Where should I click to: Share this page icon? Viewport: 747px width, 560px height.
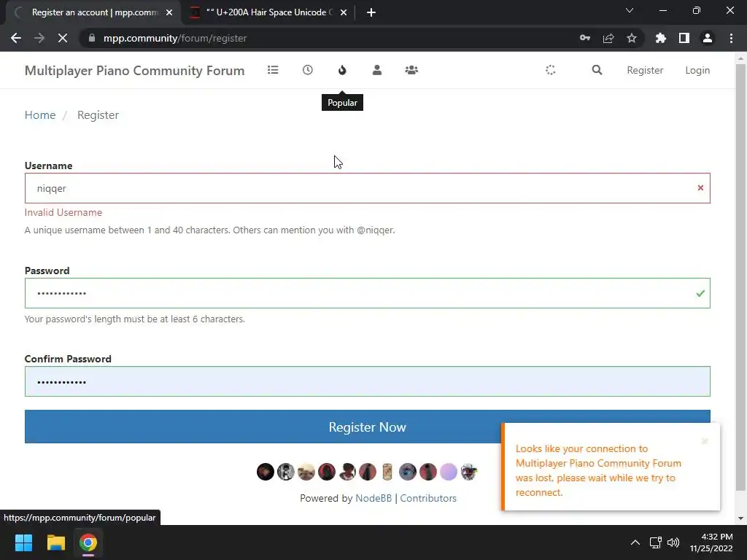(x=608, y=38)
